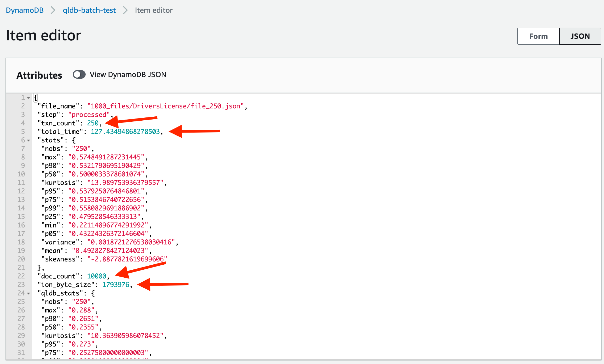This screenshot has height=364, width=604.
Task: Click the qldb_stats kurtosis value 10.363905986078452
Action: tap(125, 336)
